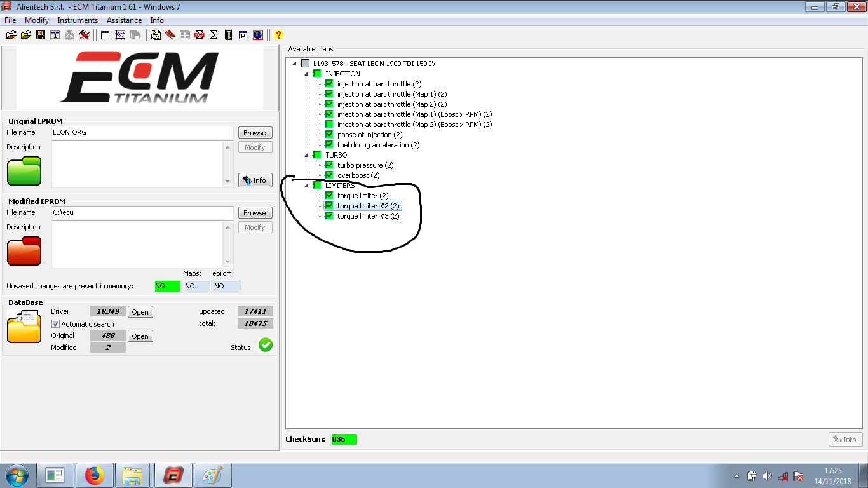The height and width of the screenshot is (488, 868).
Task: Open the Info menu
Action: 157,20
